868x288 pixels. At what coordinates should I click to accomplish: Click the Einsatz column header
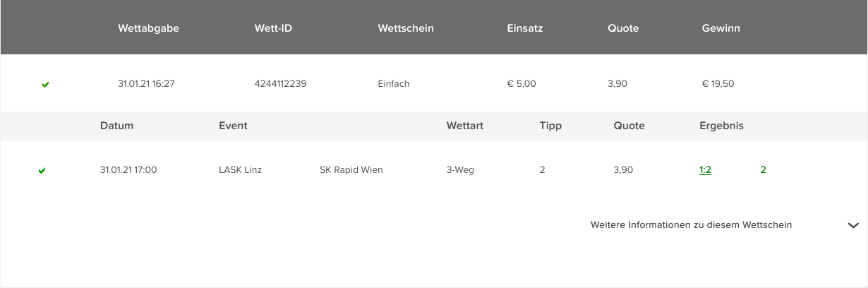tap(524, 28)
